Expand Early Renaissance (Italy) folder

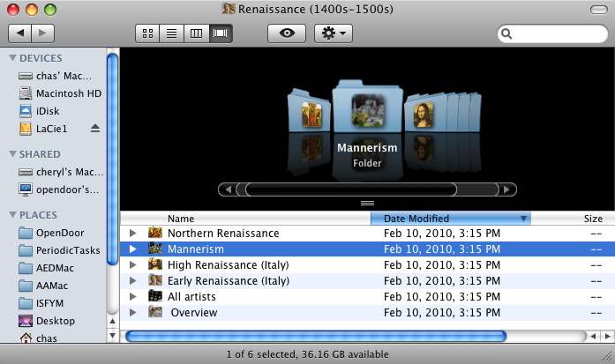tap(133, 281)
